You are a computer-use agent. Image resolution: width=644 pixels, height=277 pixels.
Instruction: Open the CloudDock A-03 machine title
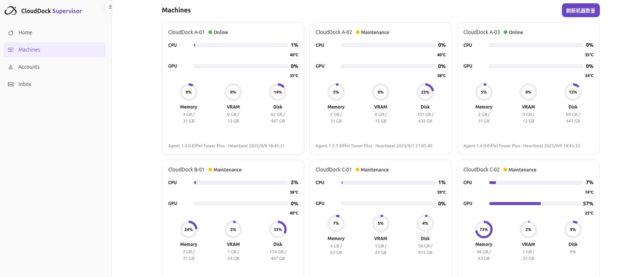coord(481,32)
